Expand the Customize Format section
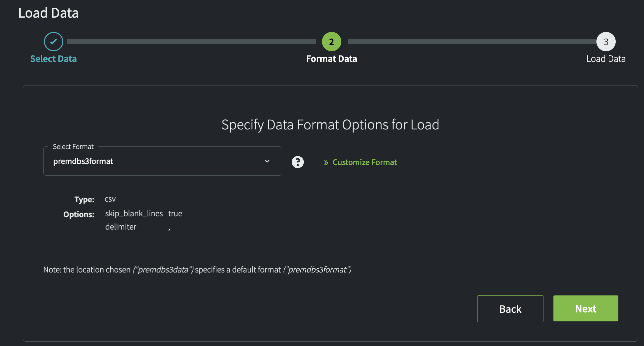The height and width of the screenshot is (346, 644). [x=365, y=162]
